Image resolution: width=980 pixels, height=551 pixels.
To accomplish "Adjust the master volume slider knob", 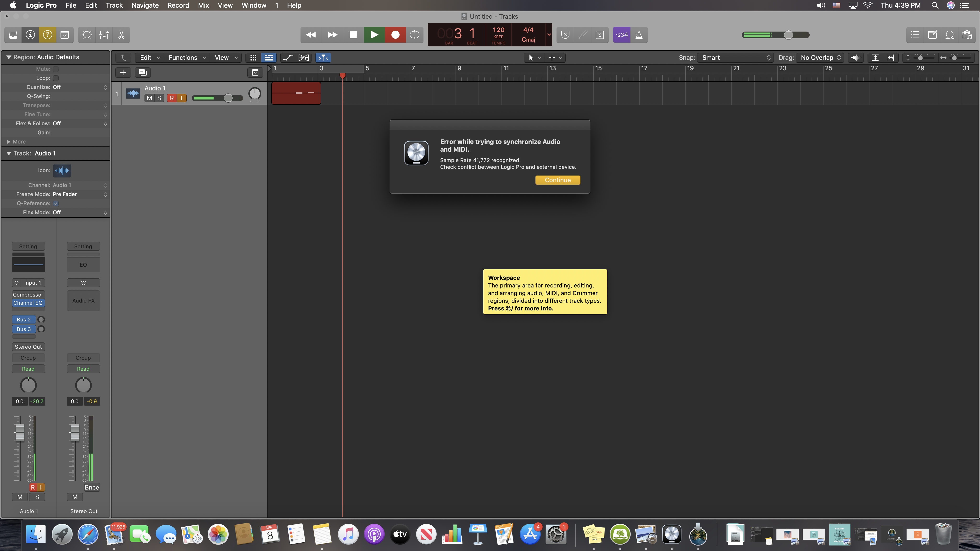I will point(788,35).
